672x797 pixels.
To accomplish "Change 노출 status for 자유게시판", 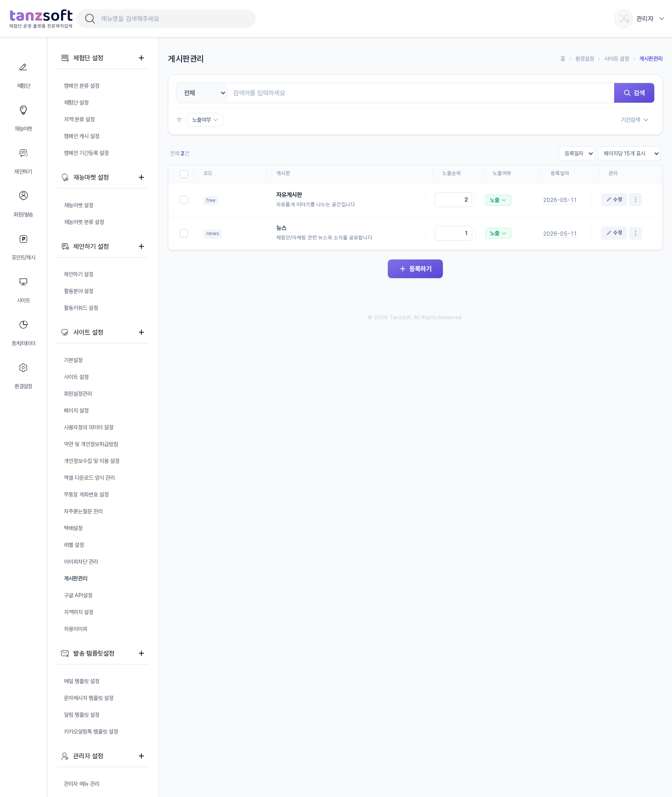I will [498, 200].
